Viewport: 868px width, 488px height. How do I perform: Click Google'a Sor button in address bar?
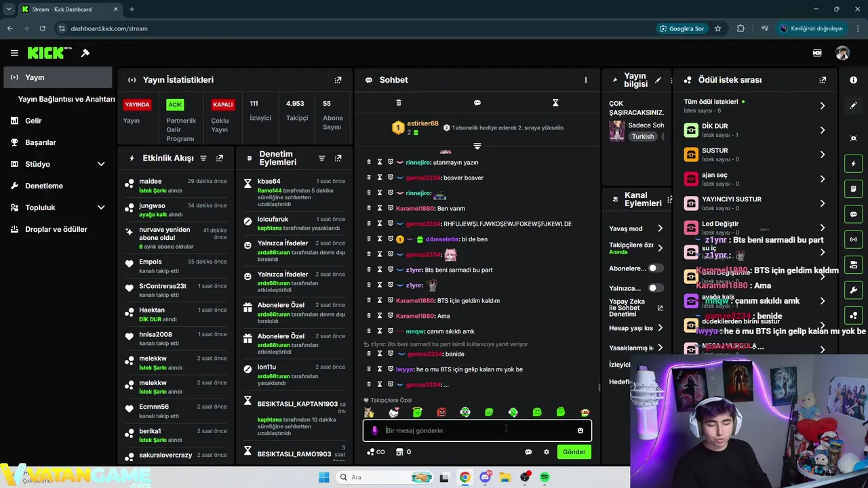(682, 28)
